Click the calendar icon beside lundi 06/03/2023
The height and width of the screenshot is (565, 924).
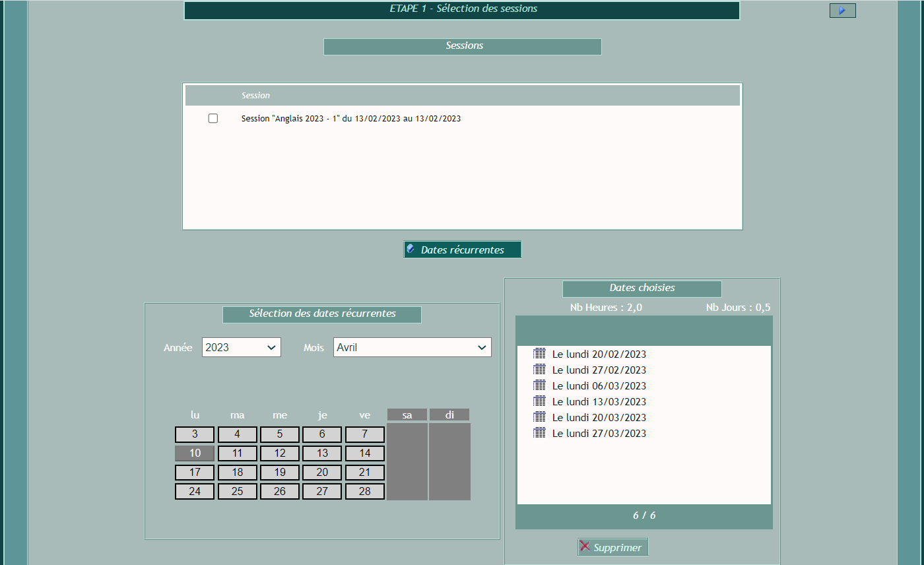click(539, 385)
